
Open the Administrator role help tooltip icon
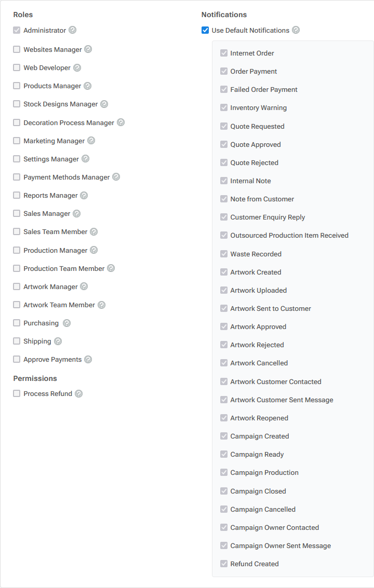coord(73,30)
